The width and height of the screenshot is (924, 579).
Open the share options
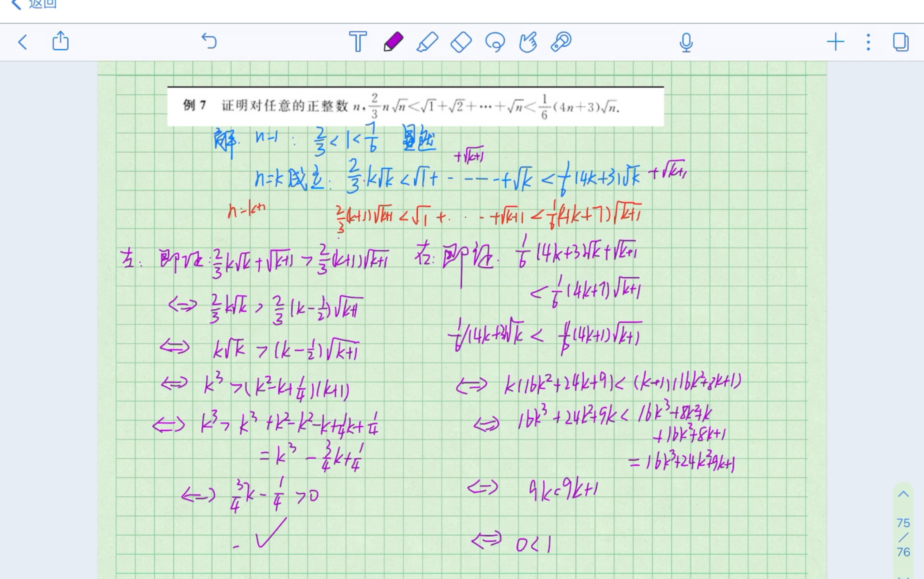[61, 41]
